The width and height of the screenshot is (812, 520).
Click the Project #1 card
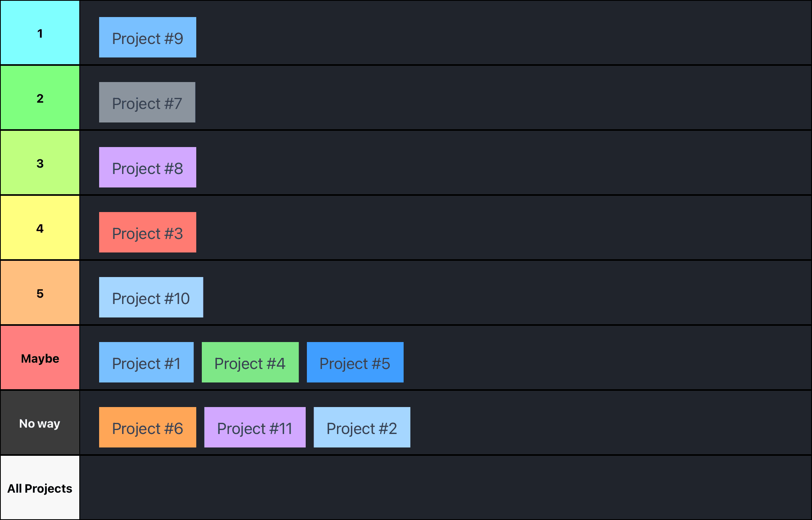click(146, 362)
